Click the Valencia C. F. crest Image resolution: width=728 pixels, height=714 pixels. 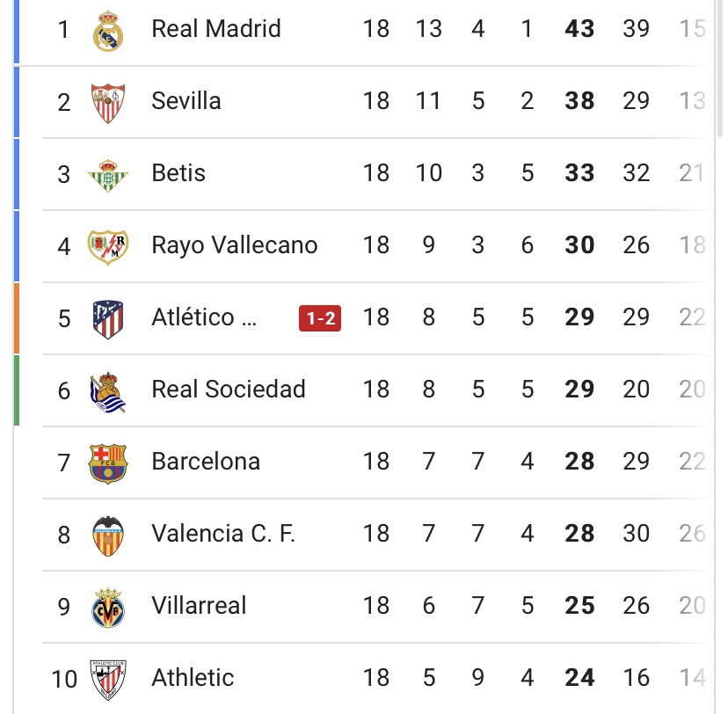108,535
